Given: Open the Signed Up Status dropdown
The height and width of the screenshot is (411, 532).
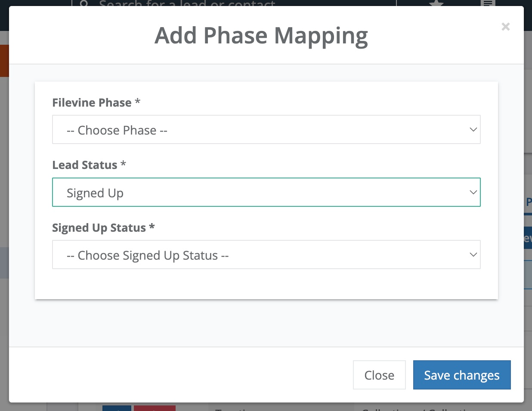Looking at the screenshot, I should coord(266,255).
